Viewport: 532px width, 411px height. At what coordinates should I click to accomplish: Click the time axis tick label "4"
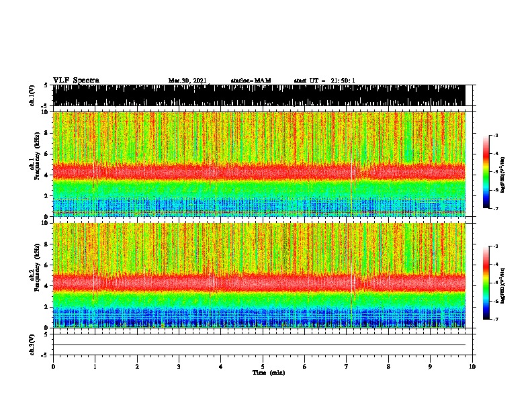pos(221,367)
